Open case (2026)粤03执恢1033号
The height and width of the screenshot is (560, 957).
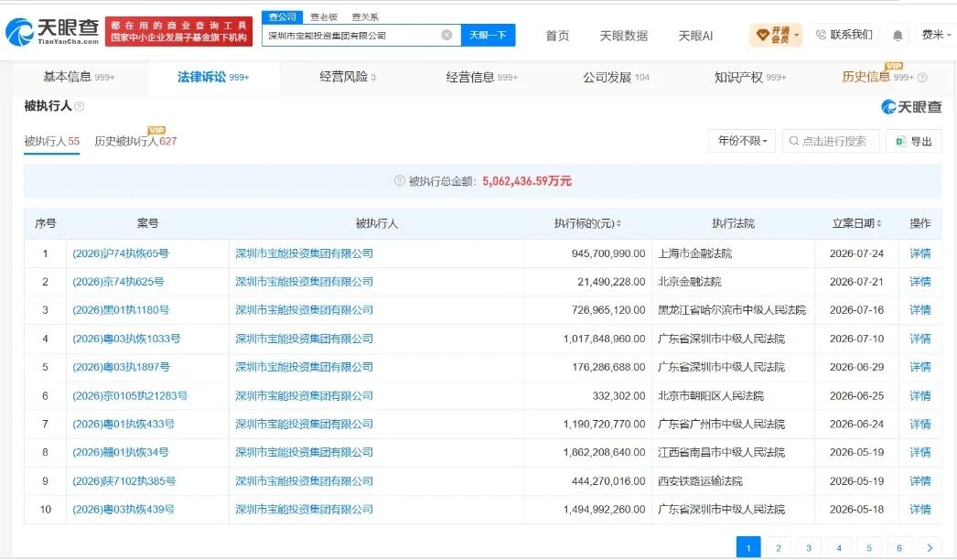pos(126,339)
